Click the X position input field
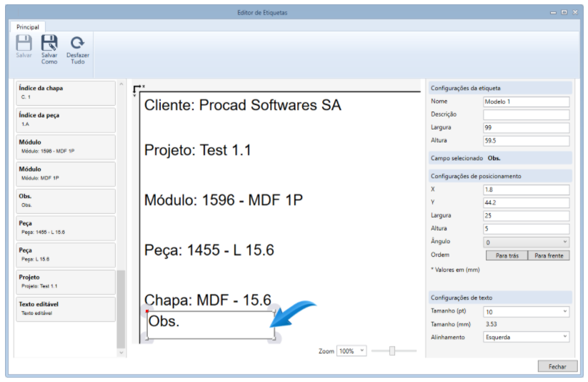 [526, 190]
